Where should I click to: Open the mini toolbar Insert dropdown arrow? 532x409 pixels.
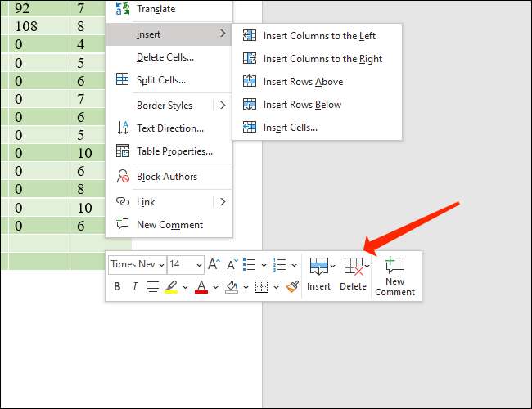pyautogui.click(x=332, y=266)
